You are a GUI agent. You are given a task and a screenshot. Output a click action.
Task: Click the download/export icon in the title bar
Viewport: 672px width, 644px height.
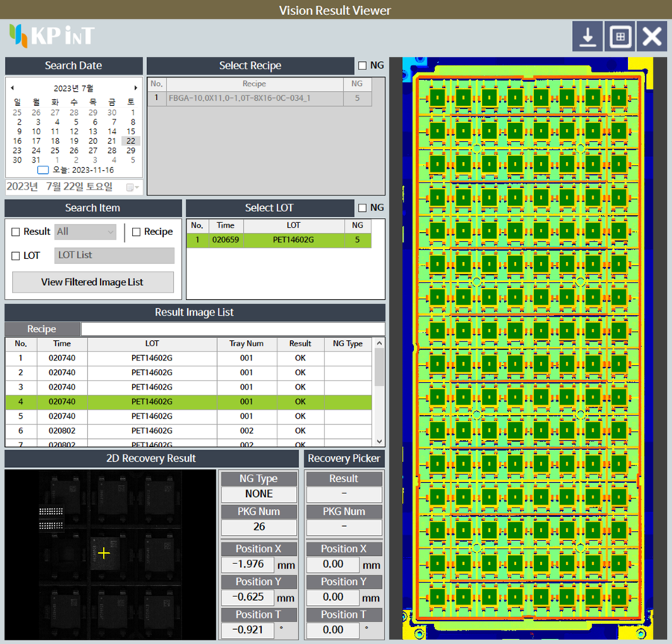pyautogui.click(x=587, y=36)
